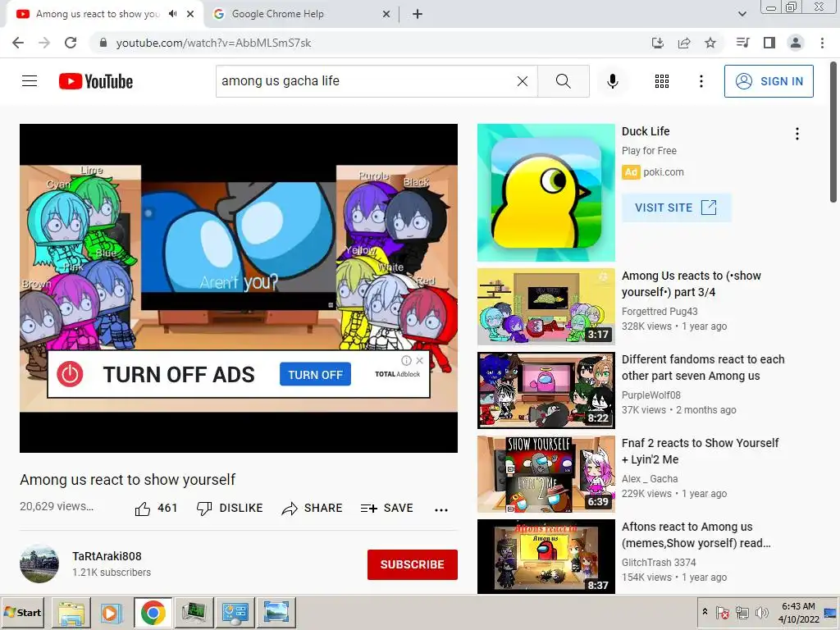Mute tab audio speaker icon
Image resolution: width=840 pixels, height=630 pixels.
tap(172, 14)
